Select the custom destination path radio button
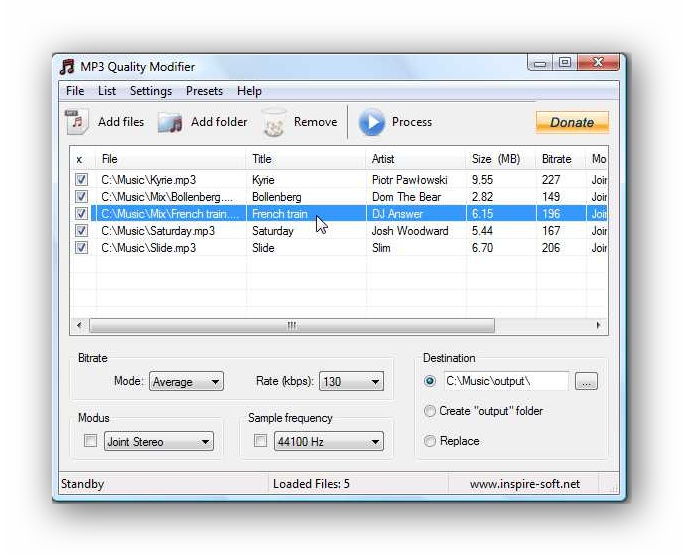This screenshot has height=556, width=684. [430, 381]
